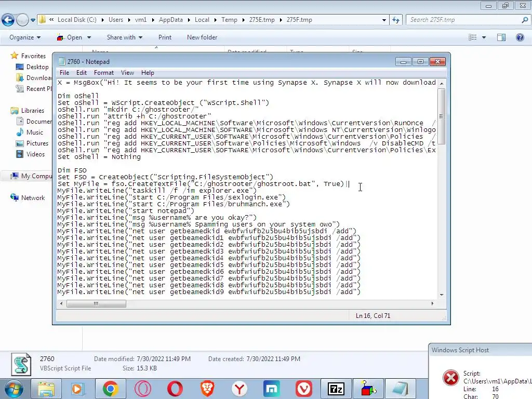Open the colored cubes taskbar icon
Viewport: 532px width, 399px height.
coord(368,389)
